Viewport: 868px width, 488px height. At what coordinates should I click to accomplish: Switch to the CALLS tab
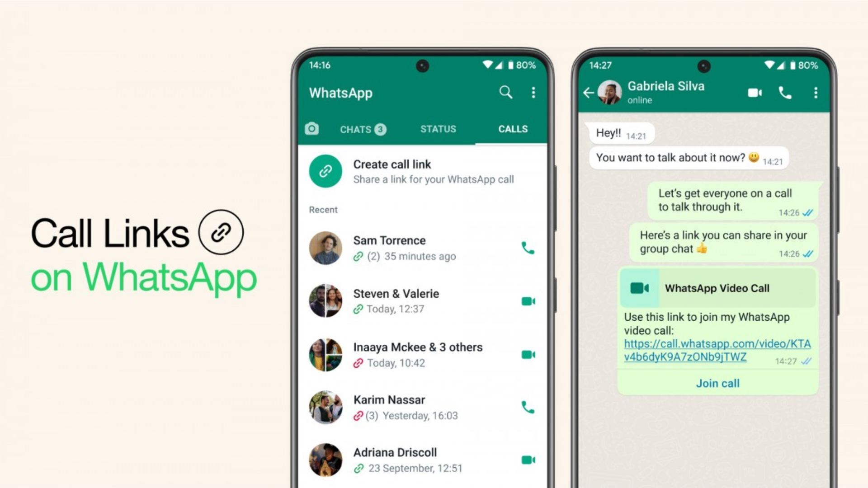tap(511, 128)
